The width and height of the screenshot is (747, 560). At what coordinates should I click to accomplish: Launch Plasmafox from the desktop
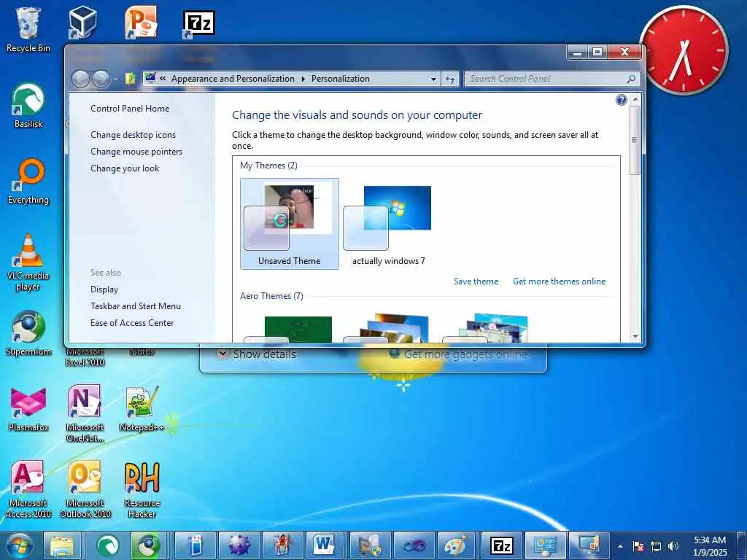pyautogui.click(x=28, y=409)
